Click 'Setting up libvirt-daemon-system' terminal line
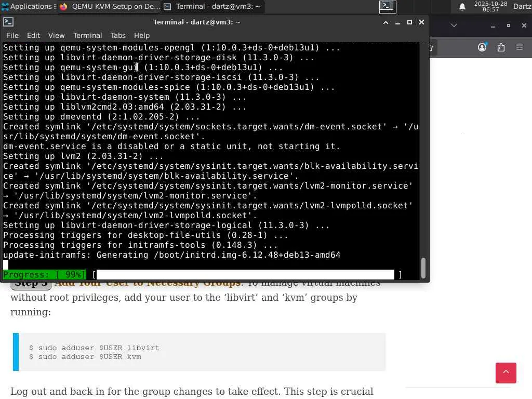 pos(125,97)
